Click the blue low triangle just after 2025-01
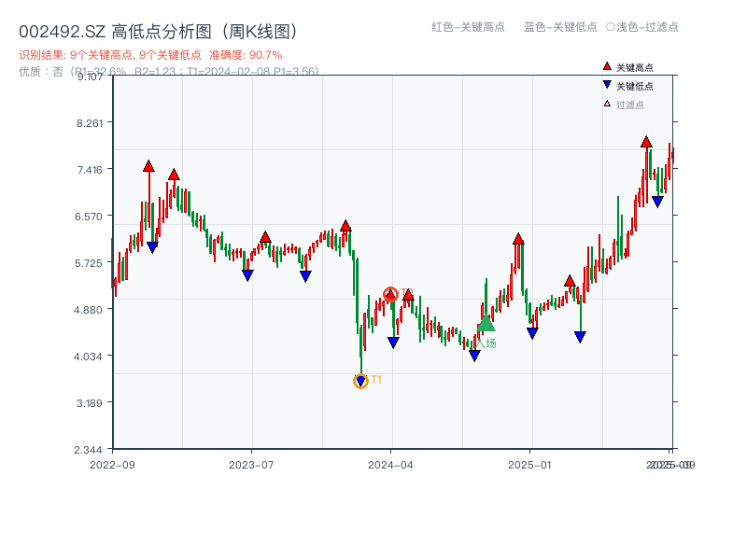 (x=532, y=333)
